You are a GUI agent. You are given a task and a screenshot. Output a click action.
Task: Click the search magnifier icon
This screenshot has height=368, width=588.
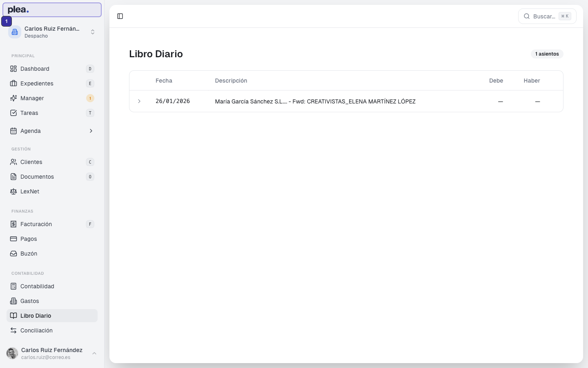[x=527, y=16]
